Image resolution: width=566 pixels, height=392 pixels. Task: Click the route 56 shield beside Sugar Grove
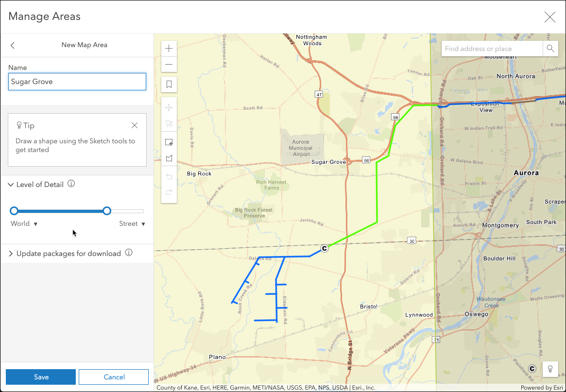[x=366, y=160]
